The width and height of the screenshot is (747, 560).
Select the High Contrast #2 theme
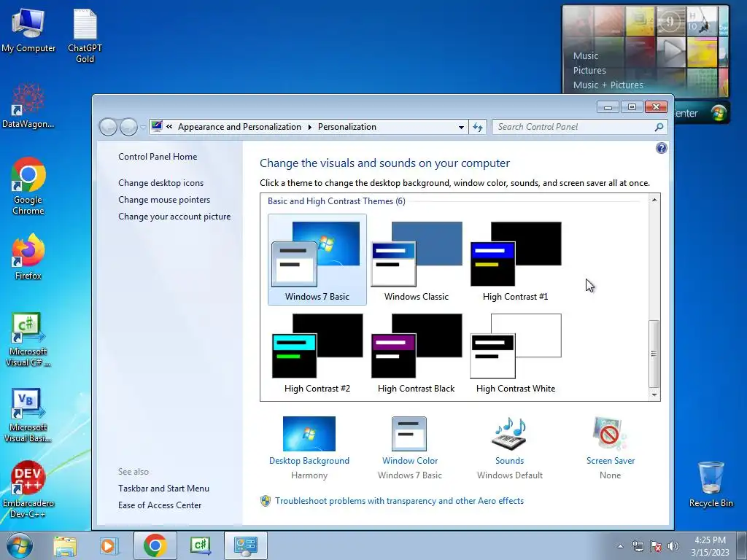pyautogui.click(x=317, y=352)
